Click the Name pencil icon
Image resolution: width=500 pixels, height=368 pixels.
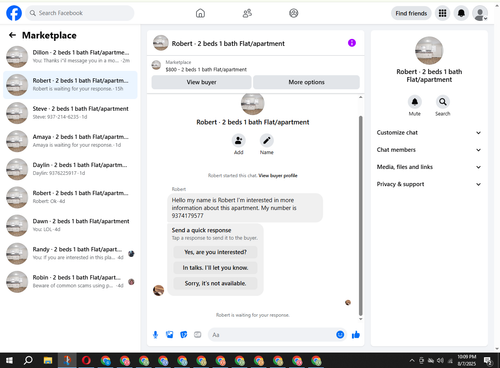coord(267,141)
